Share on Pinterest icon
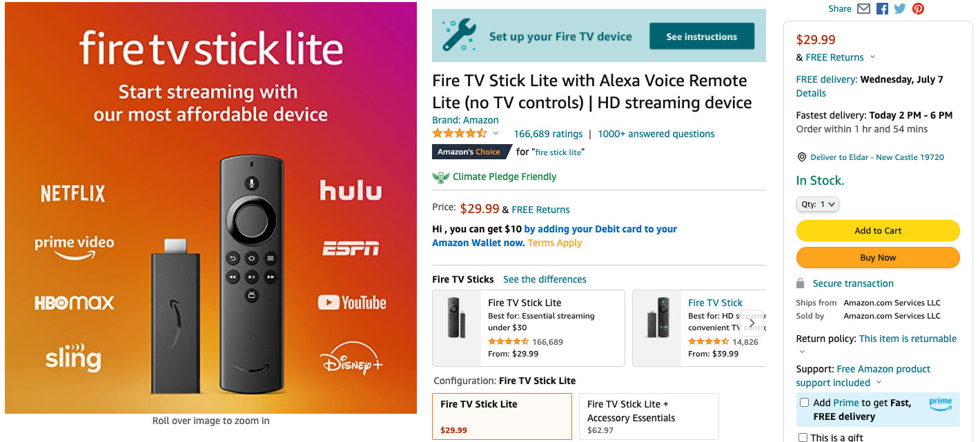 918,9
